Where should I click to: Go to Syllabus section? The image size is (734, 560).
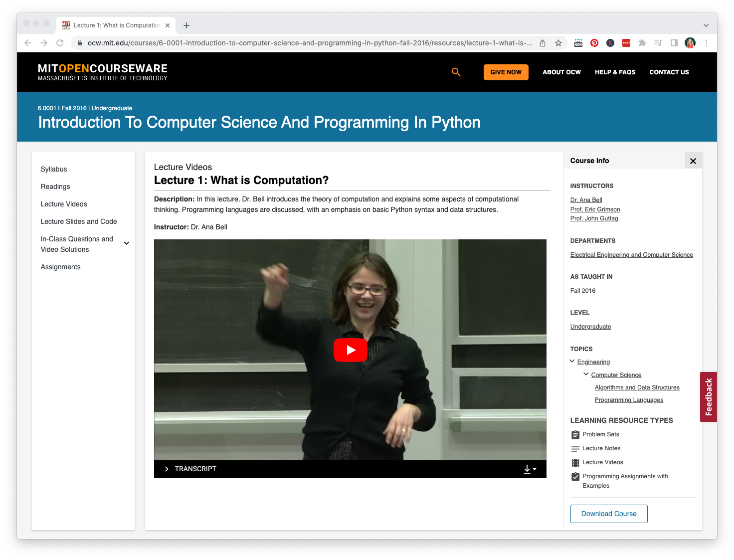[x=54, y=170]
